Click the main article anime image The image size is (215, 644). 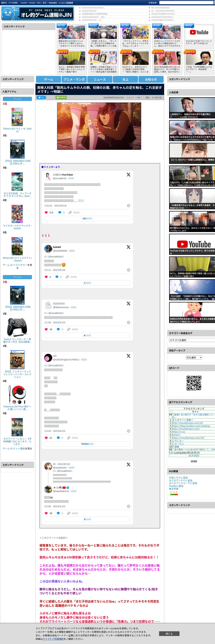pos(99,126)
